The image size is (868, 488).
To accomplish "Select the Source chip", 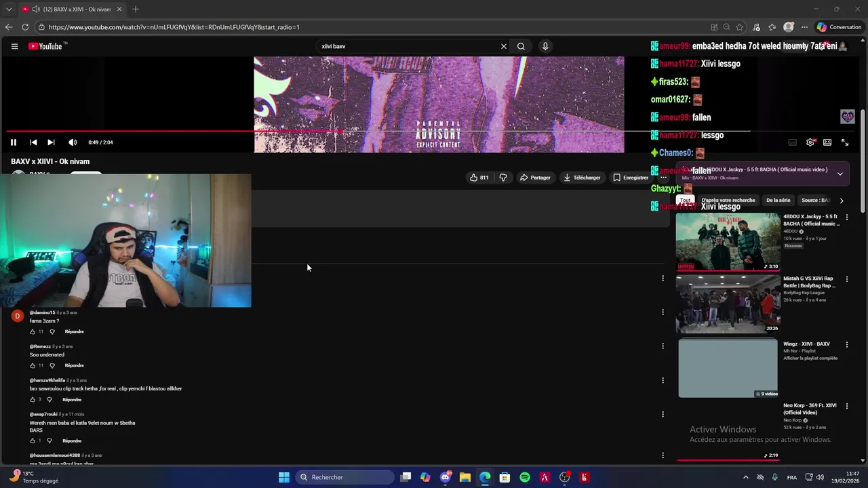I will (815, 201).
